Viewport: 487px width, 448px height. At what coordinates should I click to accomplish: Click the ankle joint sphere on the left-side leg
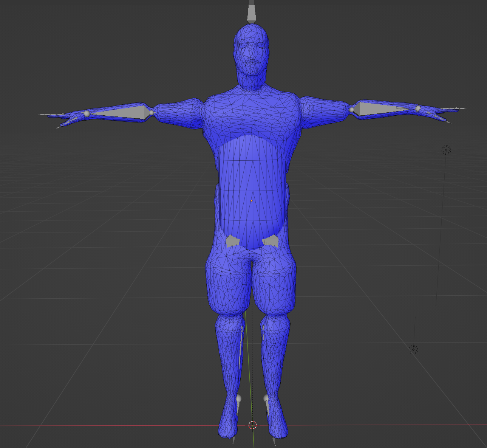coord(238,398)
